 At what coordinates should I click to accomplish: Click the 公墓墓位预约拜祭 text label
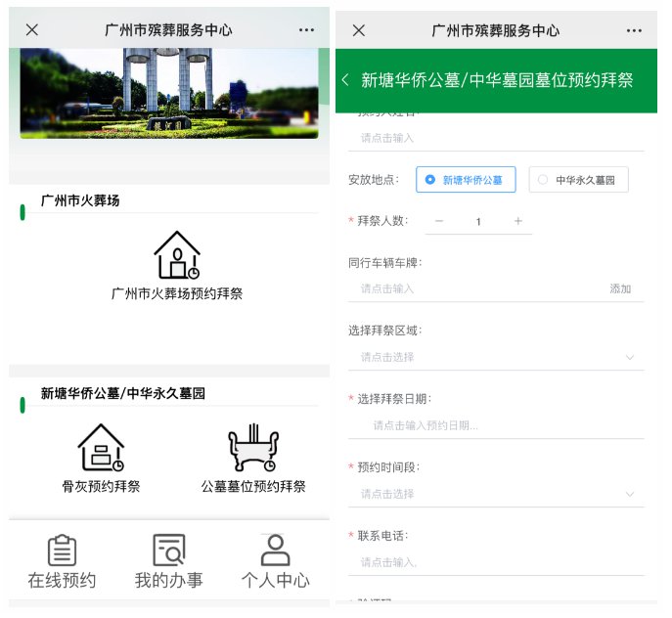(x=253, y=486)
